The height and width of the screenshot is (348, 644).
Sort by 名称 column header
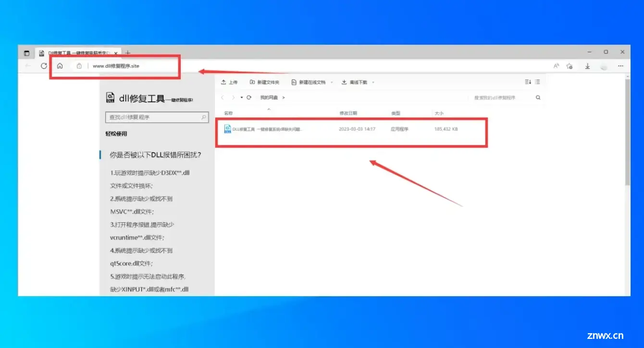[x=228, y=113]
